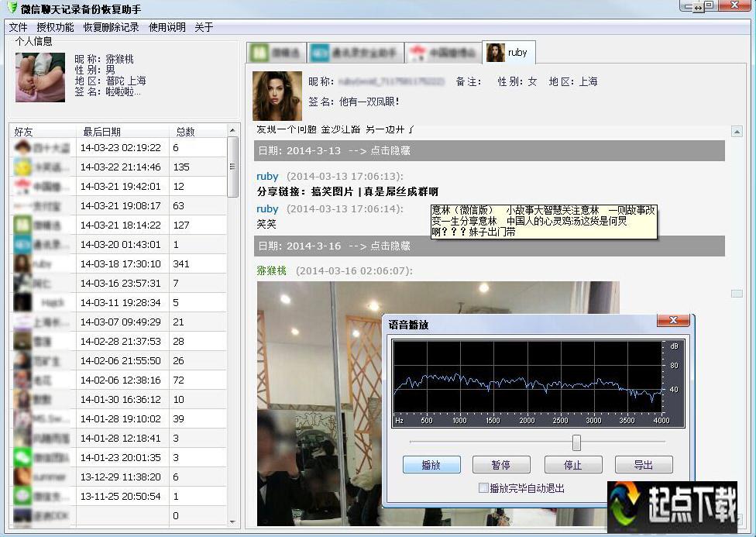This screenshot has width=756, height=537.
Task: Click the yellow smiley avatar in friend list
Action: coord(22,167)
